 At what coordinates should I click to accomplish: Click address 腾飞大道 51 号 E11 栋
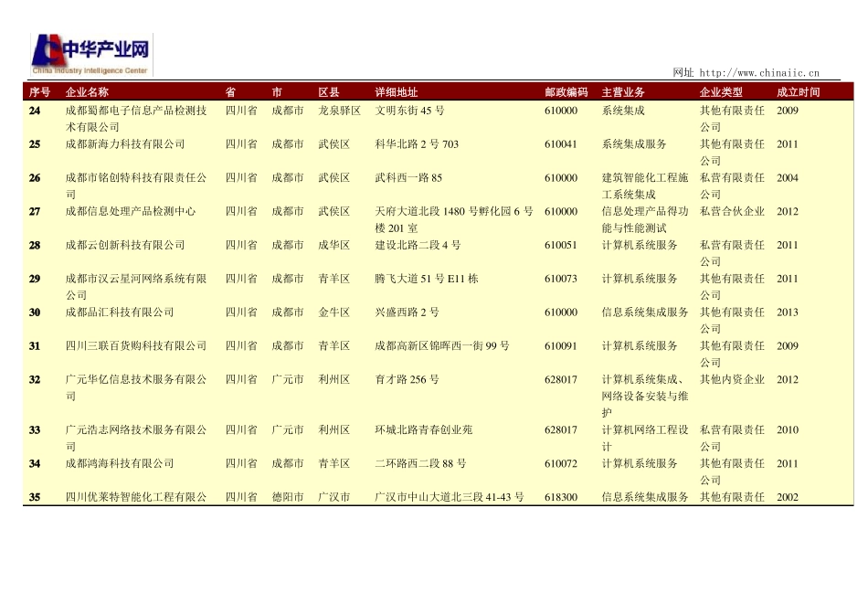[427, 279]
